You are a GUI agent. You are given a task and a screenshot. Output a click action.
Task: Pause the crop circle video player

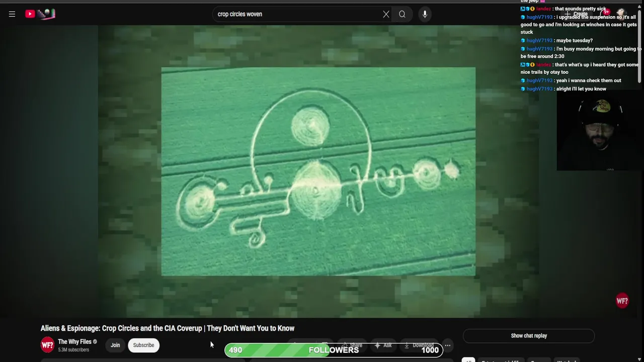click(318, 171)
